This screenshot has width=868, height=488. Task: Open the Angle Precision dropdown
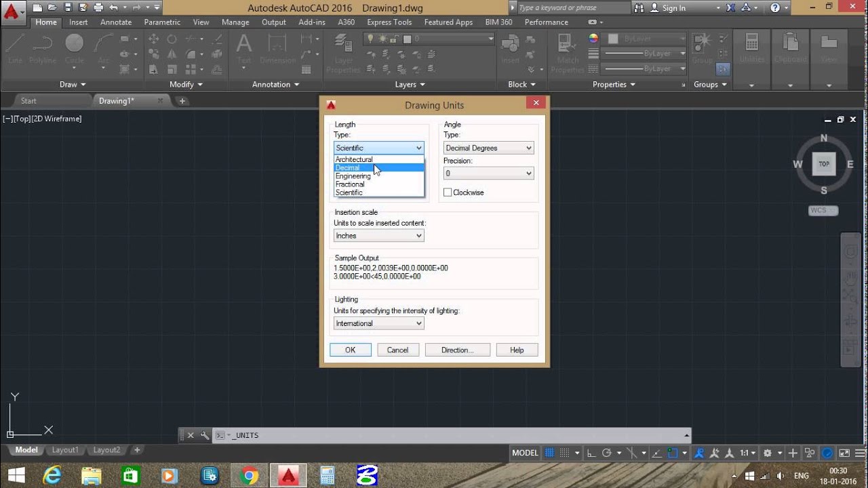click(x=488, y=174)
